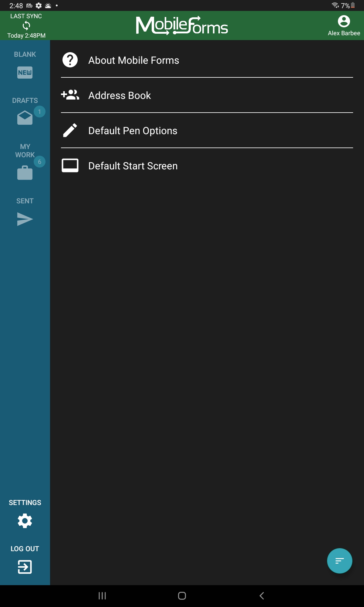Image resolution: width=364 pixels, height=607 pixels.
Task: Open the Alex Barbee profile icon
Action: 344,21
